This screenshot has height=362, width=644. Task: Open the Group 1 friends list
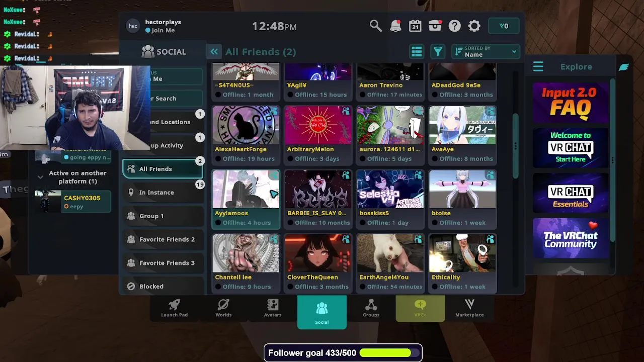pos(163,216)
